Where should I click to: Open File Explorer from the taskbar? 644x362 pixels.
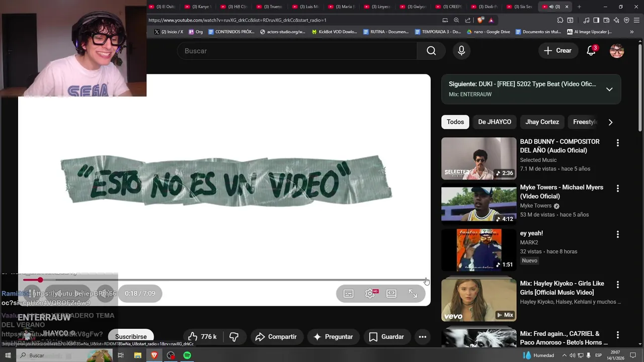[138, 355]
